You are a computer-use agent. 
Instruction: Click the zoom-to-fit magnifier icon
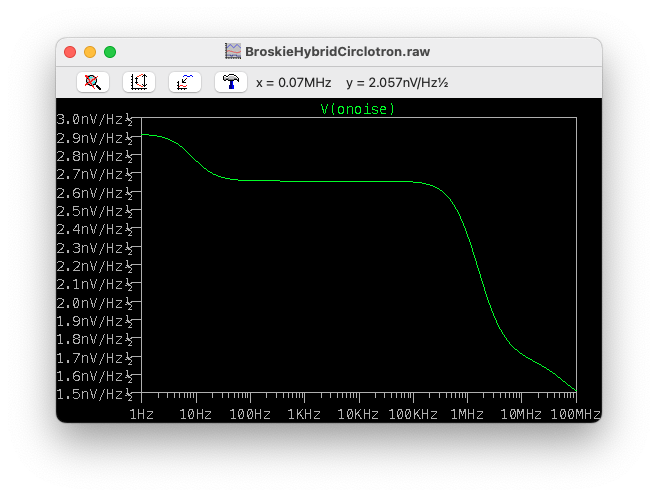93,82
